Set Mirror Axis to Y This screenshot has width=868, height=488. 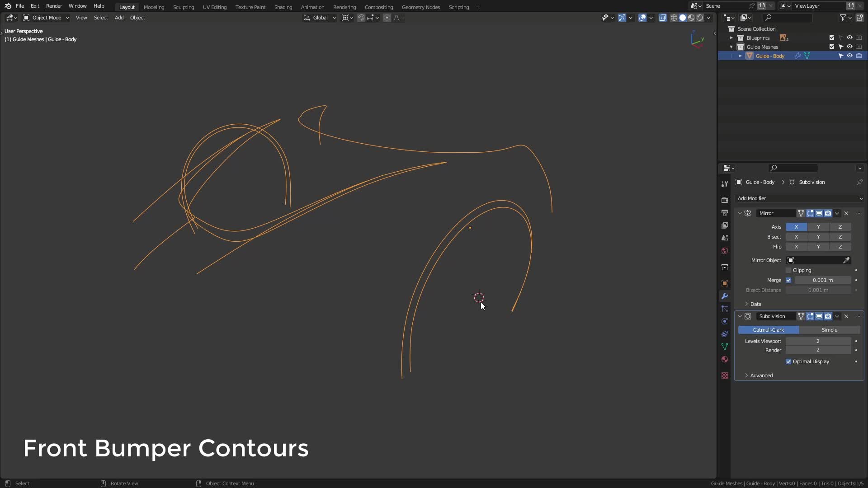click(x=818, y=227)
